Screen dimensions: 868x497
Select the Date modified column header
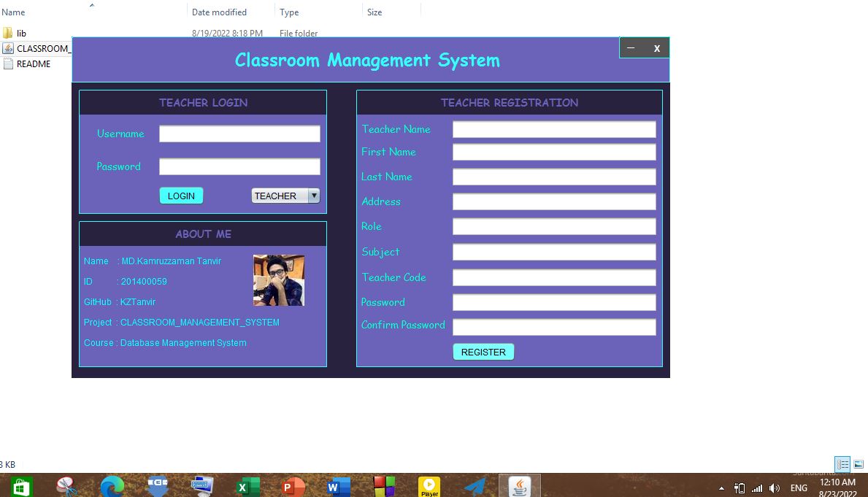pyautogui.click(x=219, y=12)
